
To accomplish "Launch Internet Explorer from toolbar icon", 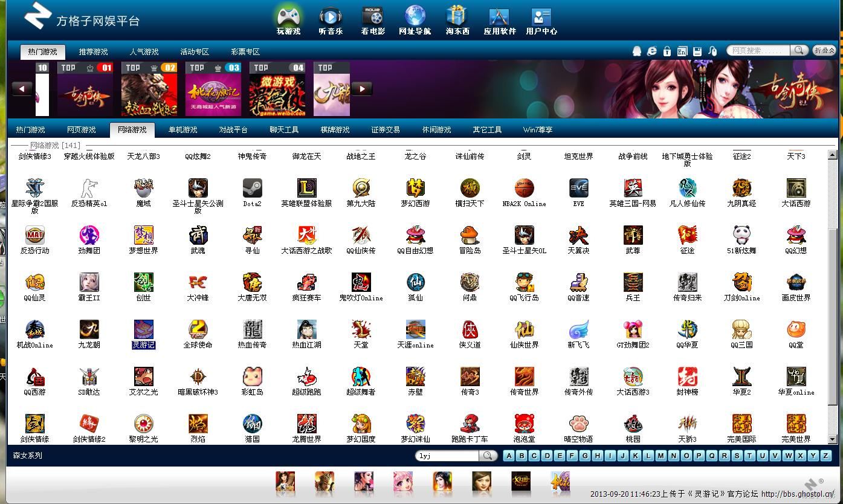I will pyautogui.click(x=652, y=51).
